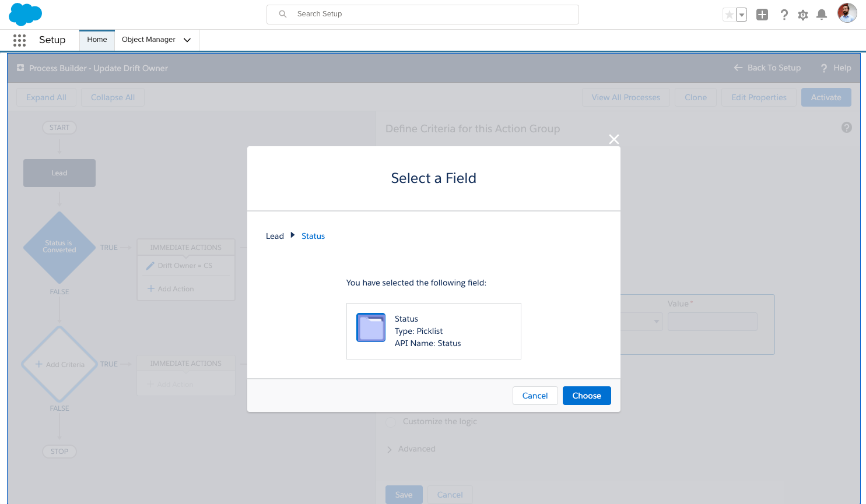Click the Collapse All button
Viewport: 866px width, 504px height.
113,97
